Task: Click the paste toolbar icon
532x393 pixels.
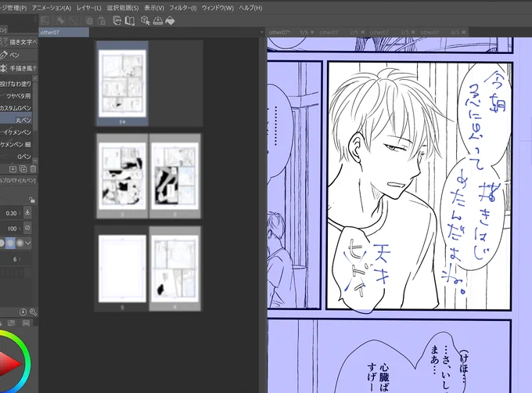Action: [x=102, y=20]
